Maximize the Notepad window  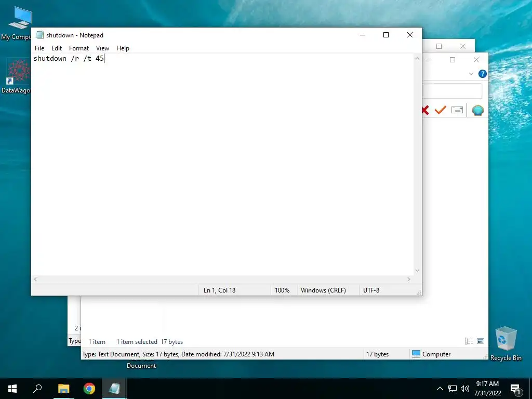386,35
